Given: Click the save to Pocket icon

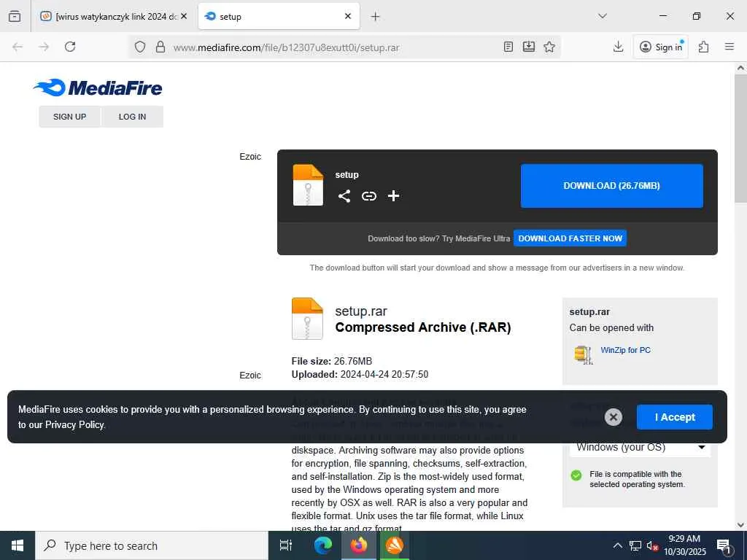Looking at the screenshot, I should [529, 47].
